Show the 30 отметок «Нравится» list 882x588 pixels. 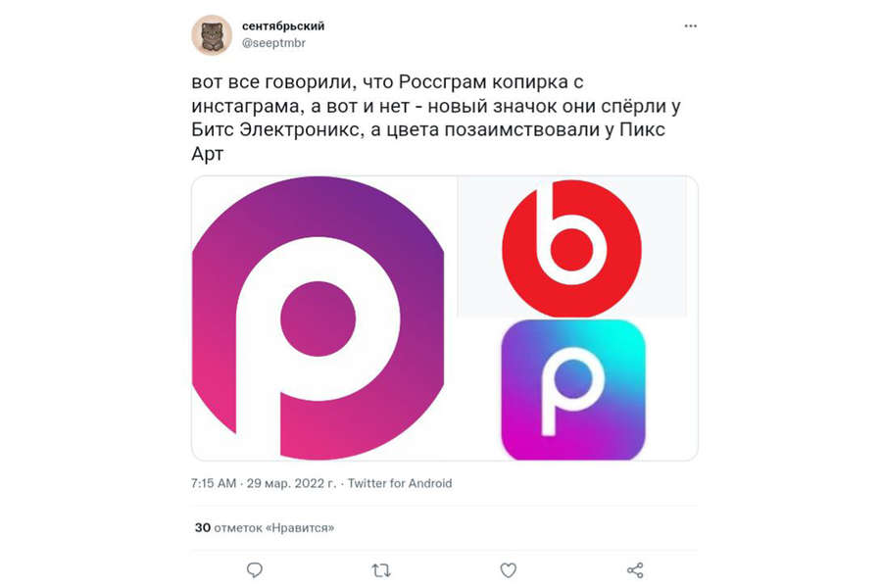tap(265, 528)
